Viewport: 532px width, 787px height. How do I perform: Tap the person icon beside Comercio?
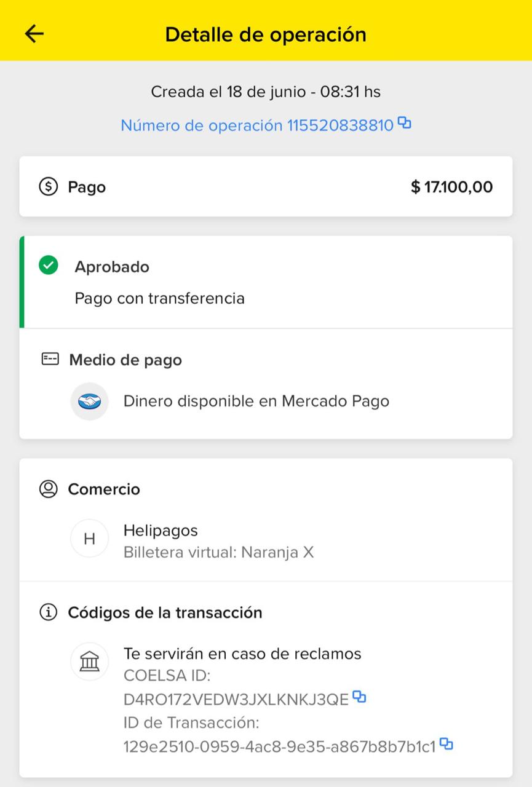(48, 489)
